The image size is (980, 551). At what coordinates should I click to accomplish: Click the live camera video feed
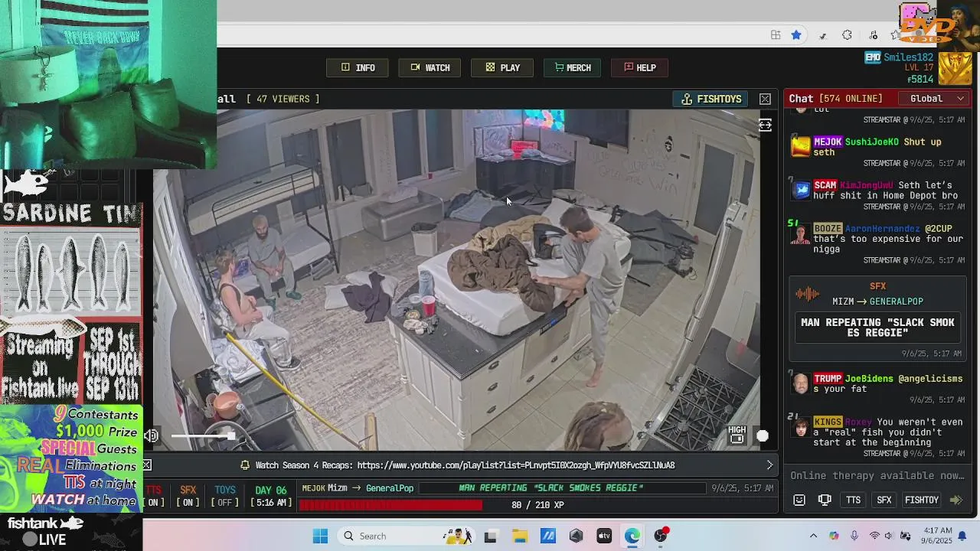point(456,279)
